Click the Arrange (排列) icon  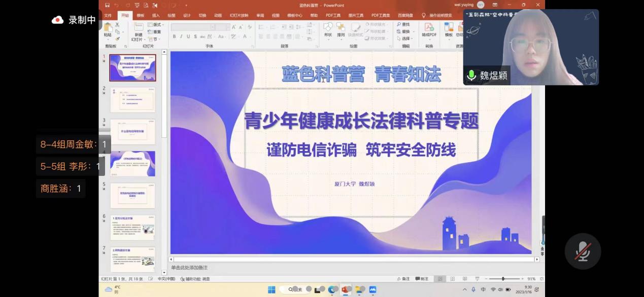[x=341, y=28]
